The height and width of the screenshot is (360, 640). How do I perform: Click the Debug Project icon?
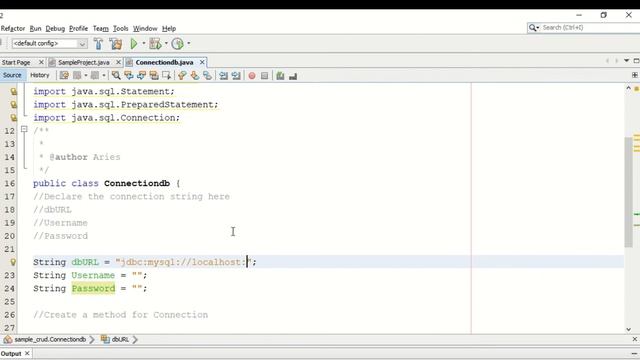[x=155, y=43]
